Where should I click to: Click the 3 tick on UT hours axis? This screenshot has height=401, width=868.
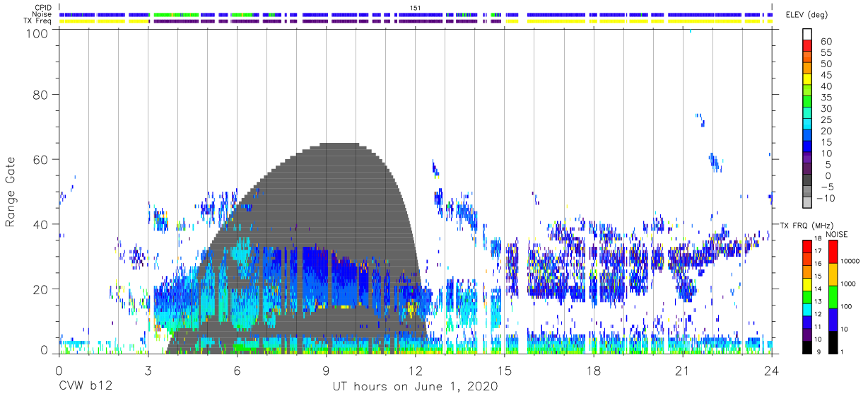[x=148, y=370]
